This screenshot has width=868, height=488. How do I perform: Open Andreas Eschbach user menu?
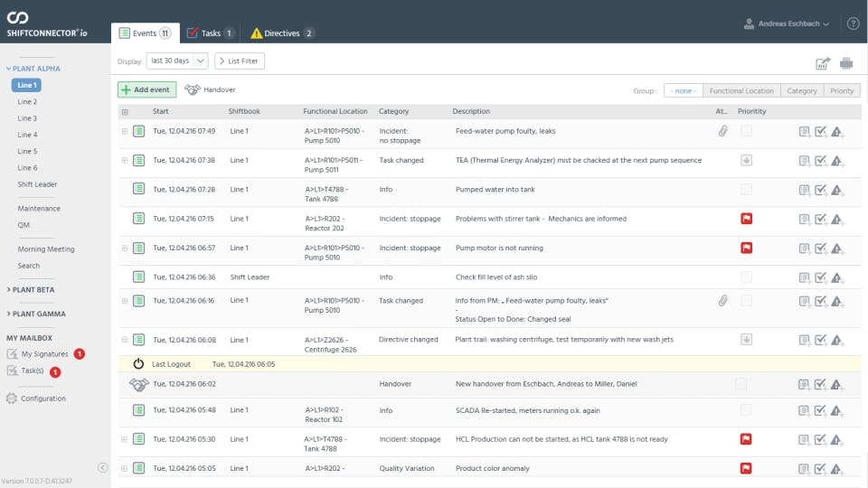click(786, 23)
